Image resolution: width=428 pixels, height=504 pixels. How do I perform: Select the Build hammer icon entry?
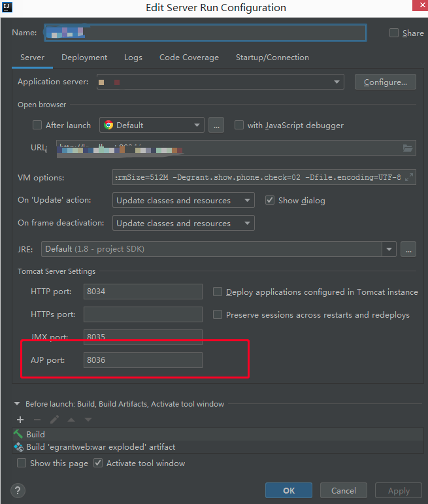click(18, 434)
